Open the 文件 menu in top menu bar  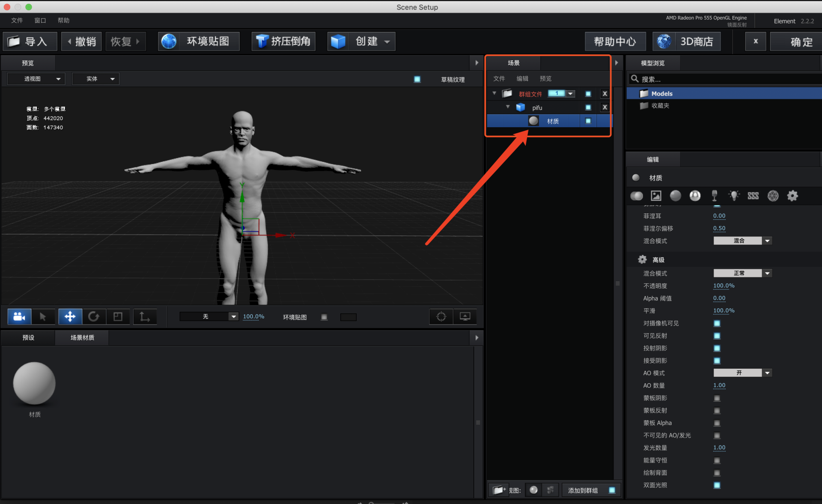point(17,21)
